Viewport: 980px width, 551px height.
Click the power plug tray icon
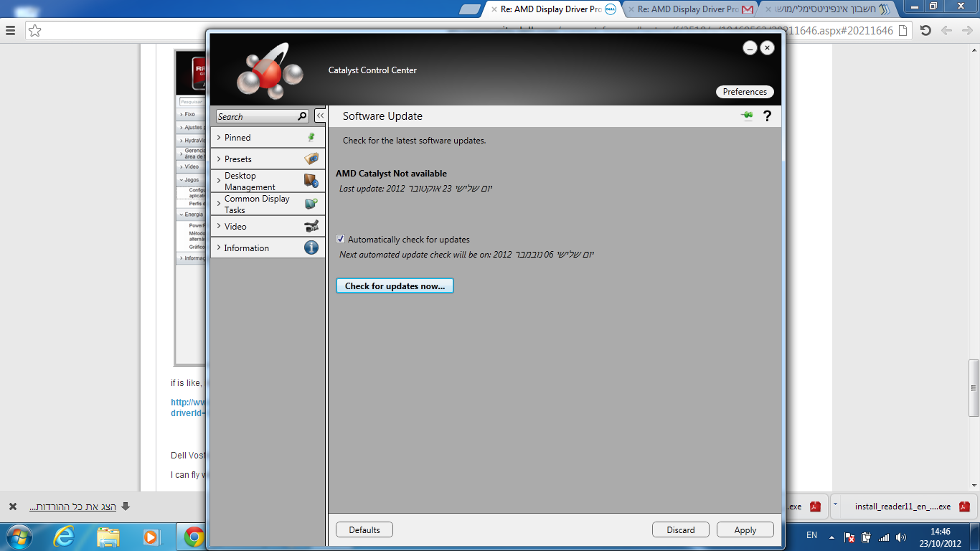(x=867, y=537)
